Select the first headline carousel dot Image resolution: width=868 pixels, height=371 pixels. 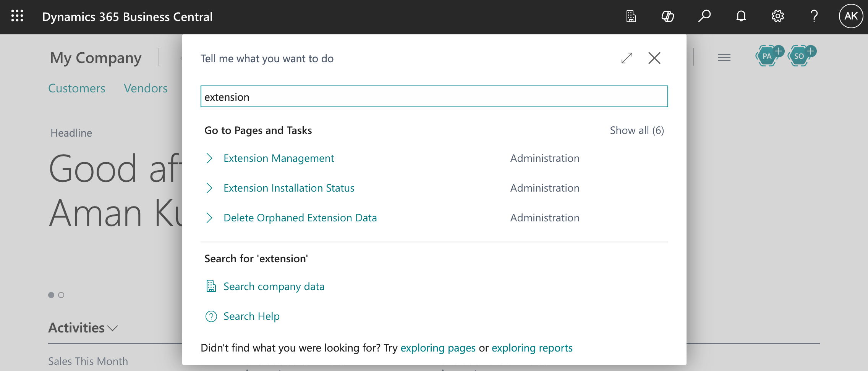point(51,295)
